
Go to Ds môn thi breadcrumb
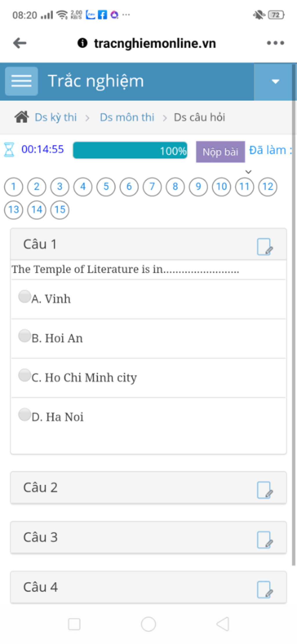(127, 117)
